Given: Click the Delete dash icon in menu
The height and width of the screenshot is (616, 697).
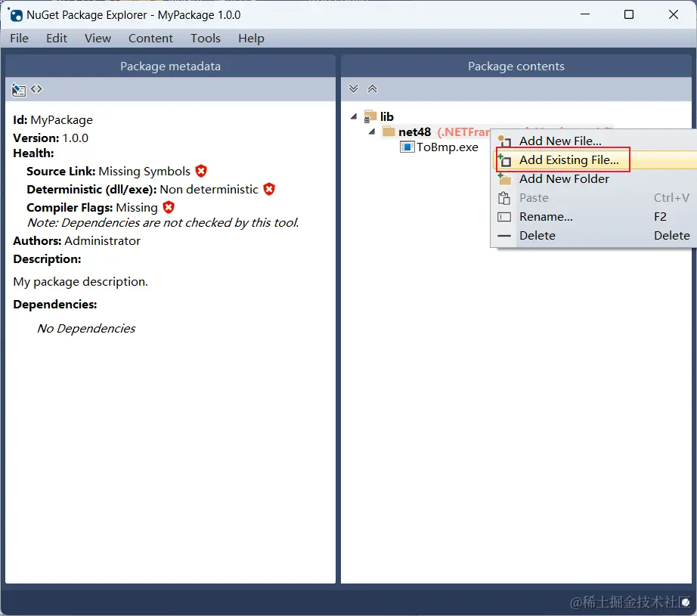Looking at the screenshot, I should point(504,236).
